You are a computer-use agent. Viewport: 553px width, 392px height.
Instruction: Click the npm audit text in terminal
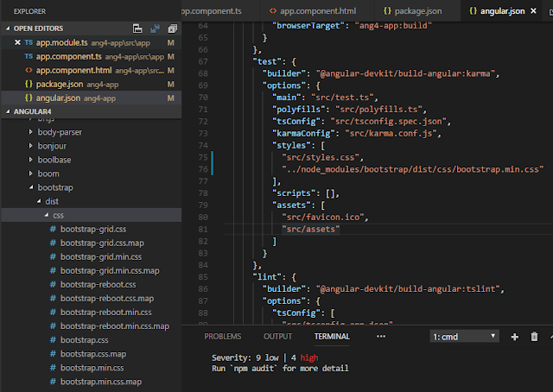[253, 369]
